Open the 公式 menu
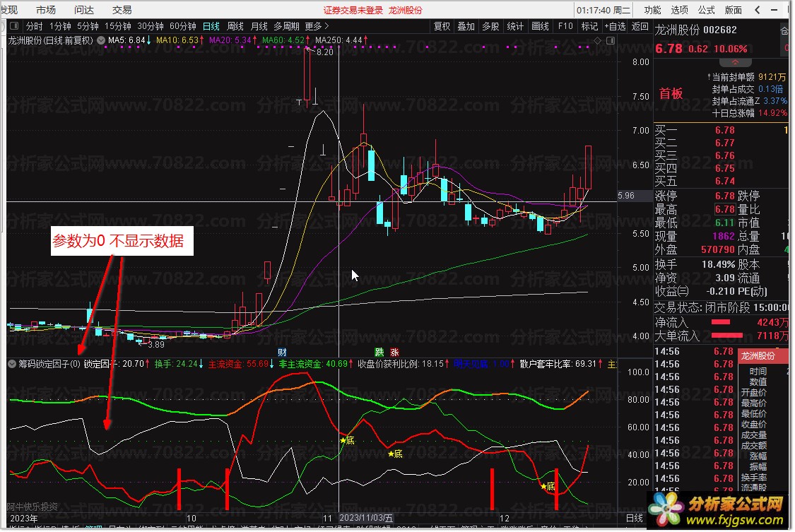 [x=706, y=10]
